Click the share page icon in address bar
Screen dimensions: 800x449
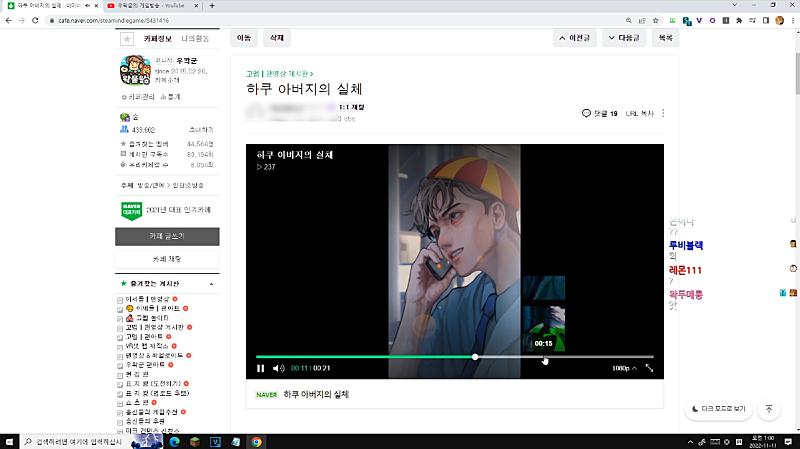point(642,20)
